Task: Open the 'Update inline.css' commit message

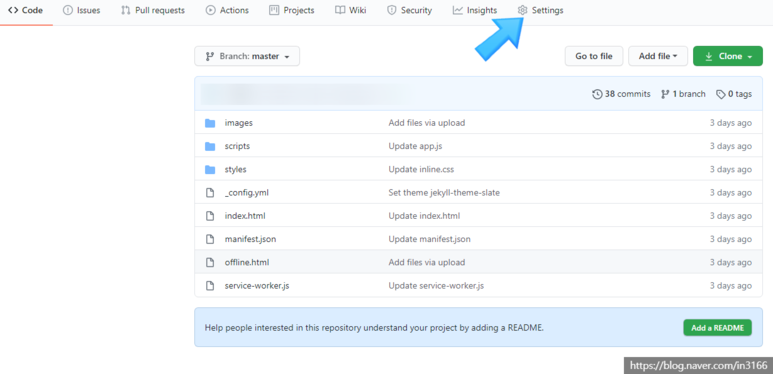Action: click(421, 170)
